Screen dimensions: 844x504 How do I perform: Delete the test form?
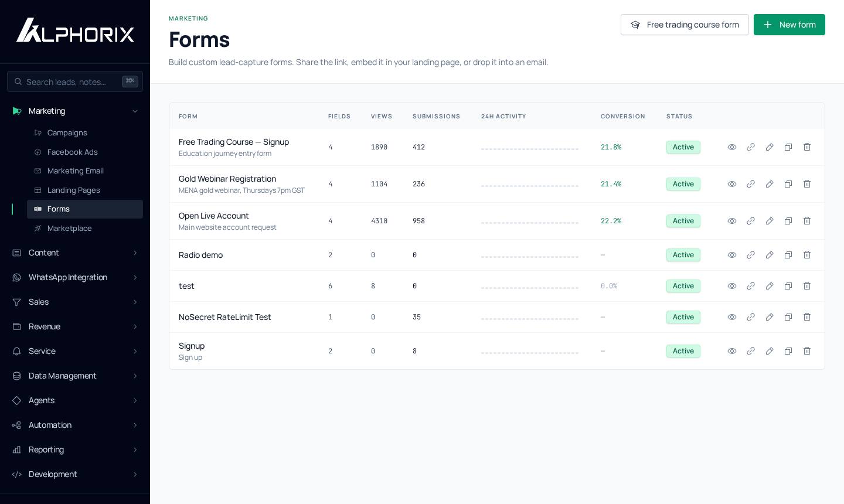[x=807, y=286]
